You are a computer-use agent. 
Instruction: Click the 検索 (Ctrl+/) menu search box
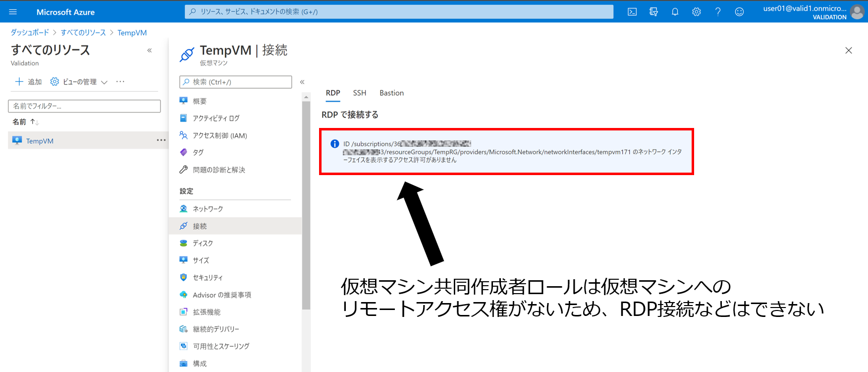(235, 82)
